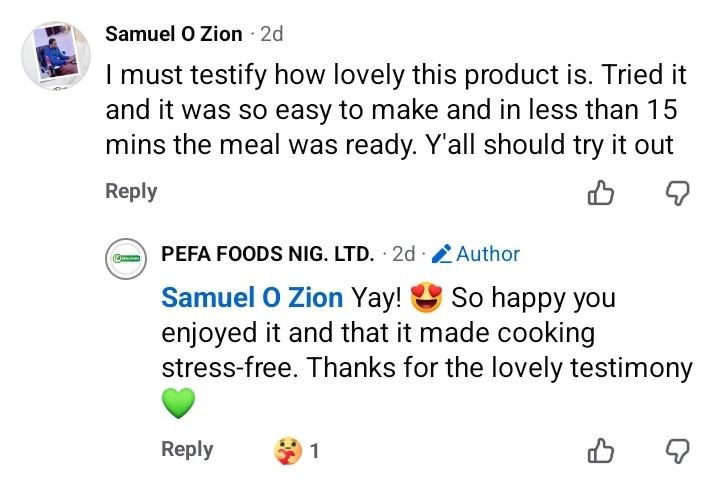Open Samuel O Zion's profile picture

(52, 55)
